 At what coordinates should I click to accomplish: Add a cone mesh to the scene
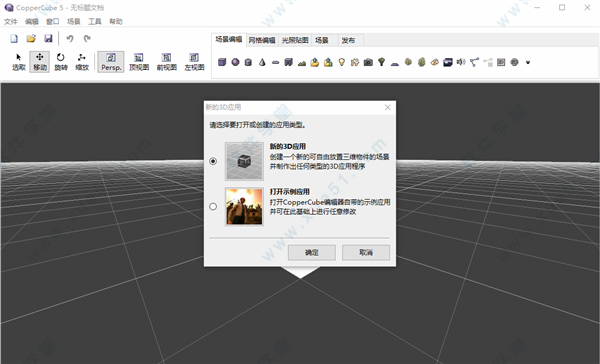click(262, 62)
